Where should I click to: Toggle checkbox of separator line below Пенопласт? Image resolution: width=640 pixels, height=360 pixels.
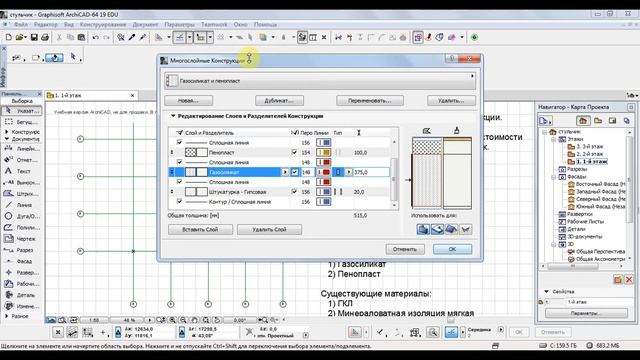tap(179, 162)
